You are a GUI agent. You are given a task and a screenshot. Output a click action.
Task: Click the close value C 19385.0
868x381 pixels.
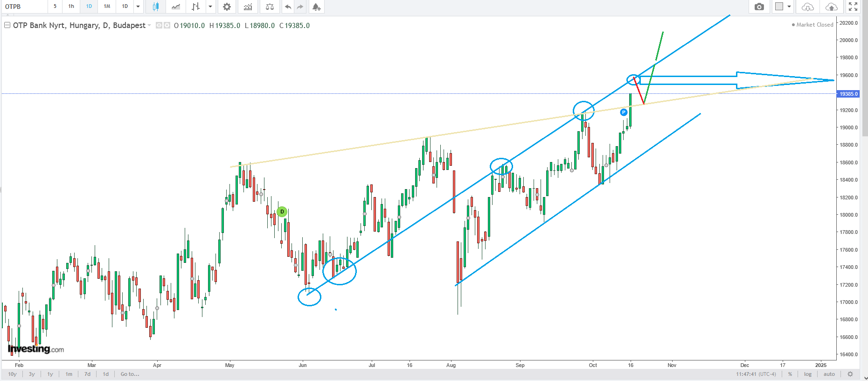point(295,26)
